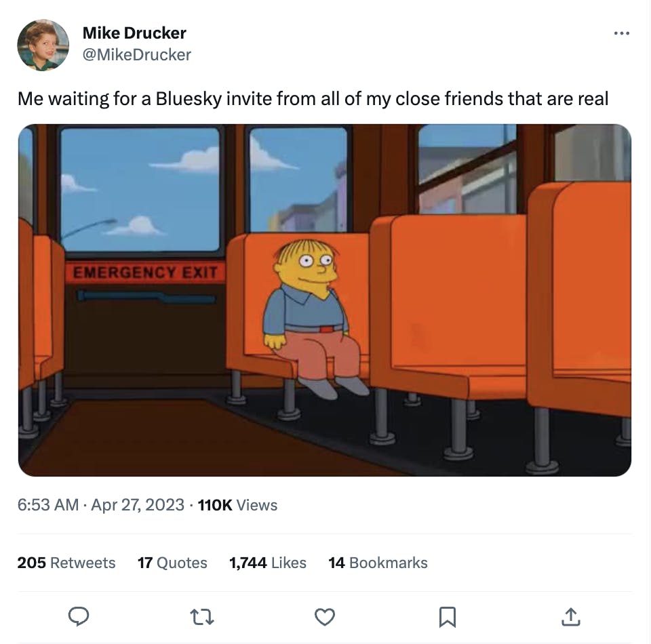View the 17 Quotes list
The height and width of the screenshot is (644, 651).
[x=172, y=563]
